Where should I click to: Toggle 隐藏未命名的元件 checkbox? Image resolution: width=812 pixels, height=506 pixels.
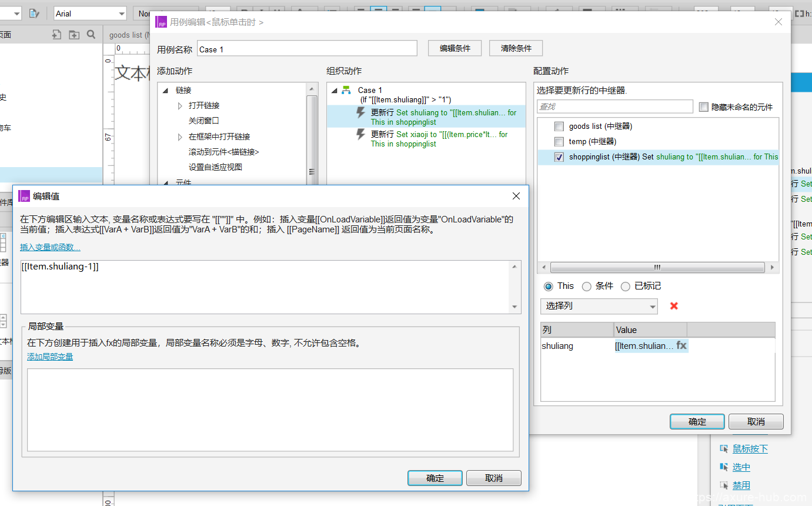pyautogui.click(x=704, y=107)
